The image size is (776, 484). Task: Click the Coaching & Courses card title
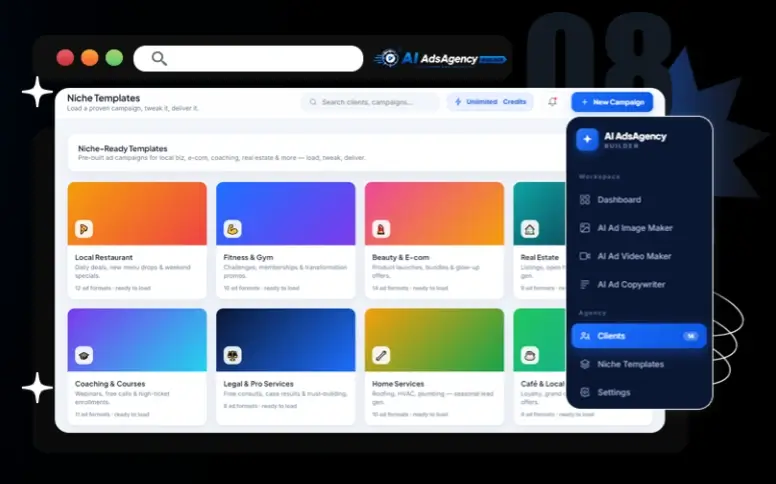(x=110, y=384)
